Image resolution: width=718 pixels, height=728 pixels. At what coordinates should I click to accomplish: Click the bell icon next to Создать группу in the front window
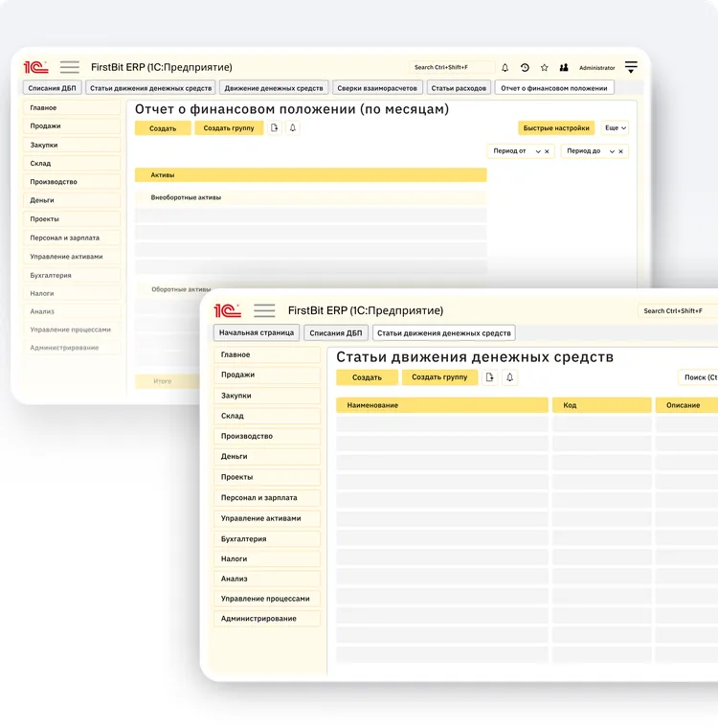(510, 377)
